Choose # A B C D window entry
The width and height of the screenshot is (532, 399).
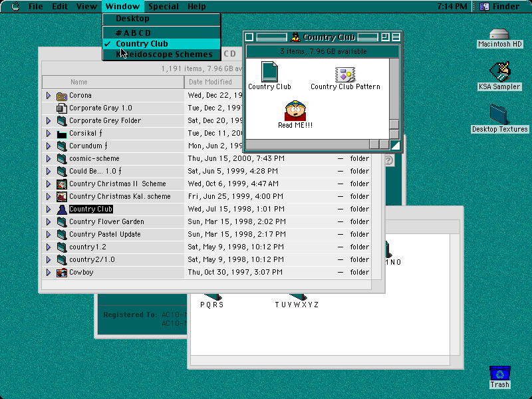(x=162, y=33)
